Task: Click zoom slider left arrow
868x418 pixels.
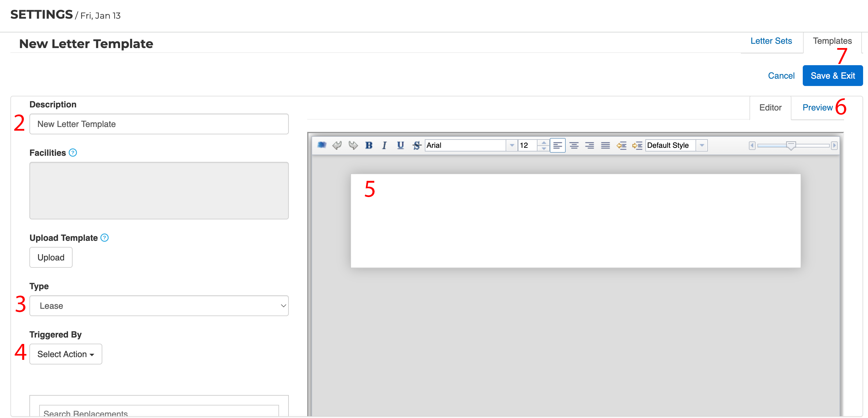Action: (x=752, y=145)
